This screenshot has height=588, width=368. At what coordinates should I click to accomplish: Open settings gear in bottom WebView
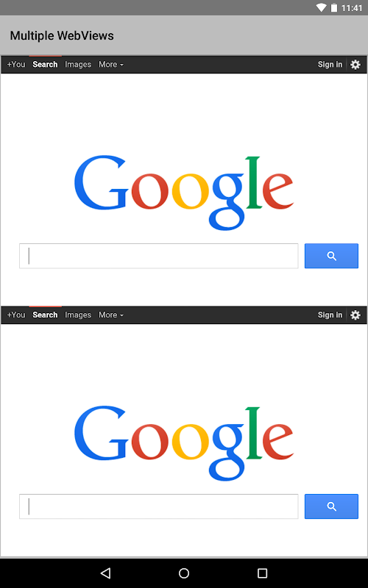click(x=355, y=315)
